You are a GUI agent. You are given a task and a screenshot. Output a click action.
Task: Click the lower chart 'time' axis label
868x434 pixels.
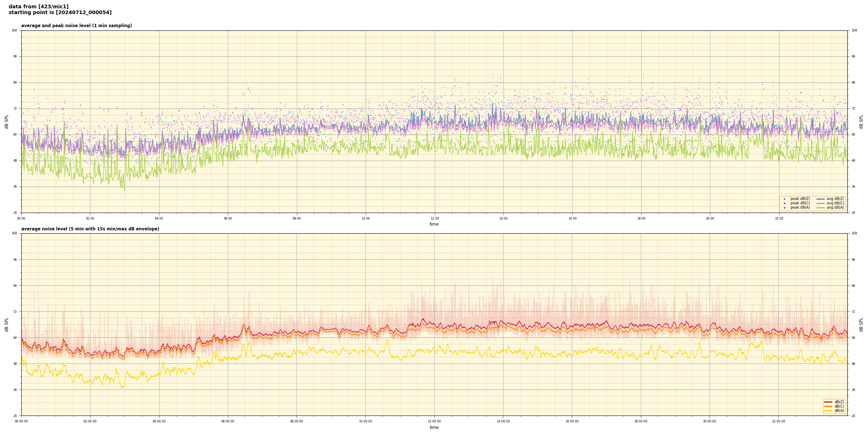[x=434, y=427]
